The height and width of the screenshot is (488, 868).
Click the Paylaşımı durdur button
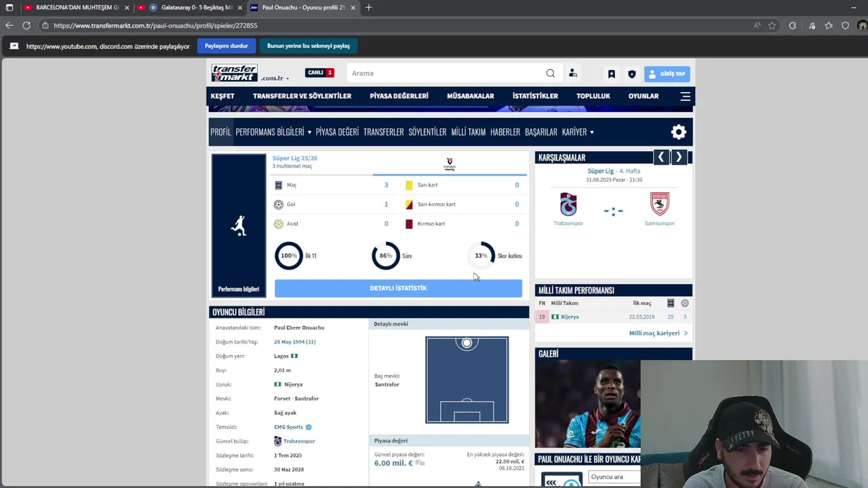point(226,46)
